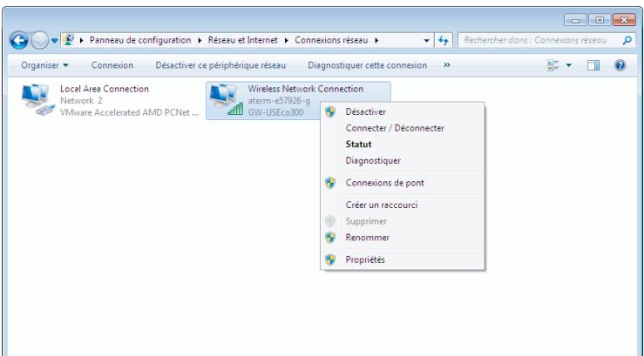Click the Connexion toolbar button
The image size is (644, 356).
[112, 65]
